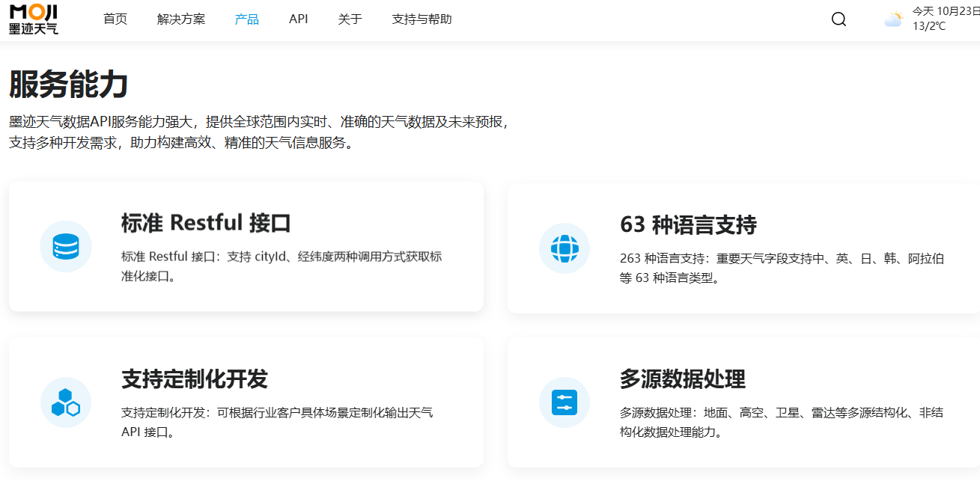The height and width of the screenshot is (481, 980).
Task: Click the globe icon for 语言支持
Action: point(564,248)
